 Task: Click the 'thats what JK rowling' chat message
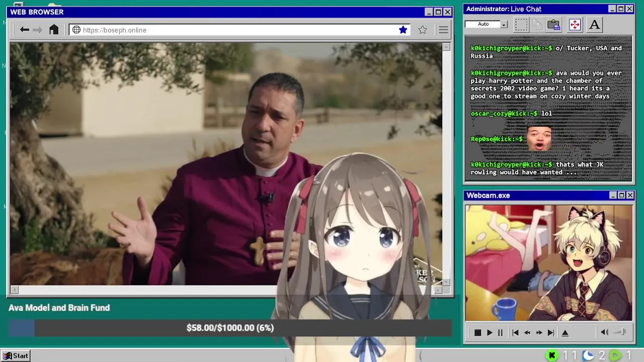click(x=537, y=168)
